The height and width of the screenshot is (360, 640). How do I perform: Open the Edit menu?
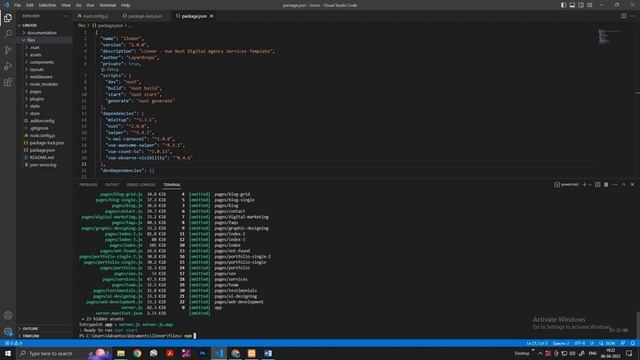click(x=29, y=5)
